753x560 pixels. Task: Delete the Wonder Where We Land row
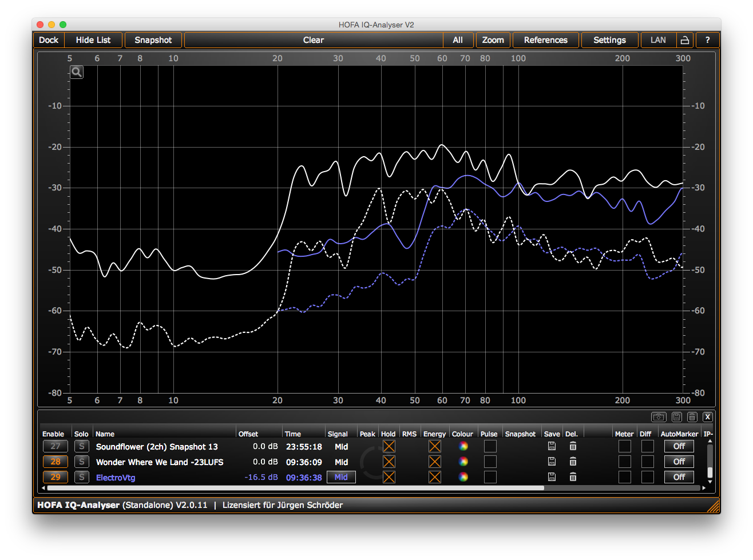573,462
